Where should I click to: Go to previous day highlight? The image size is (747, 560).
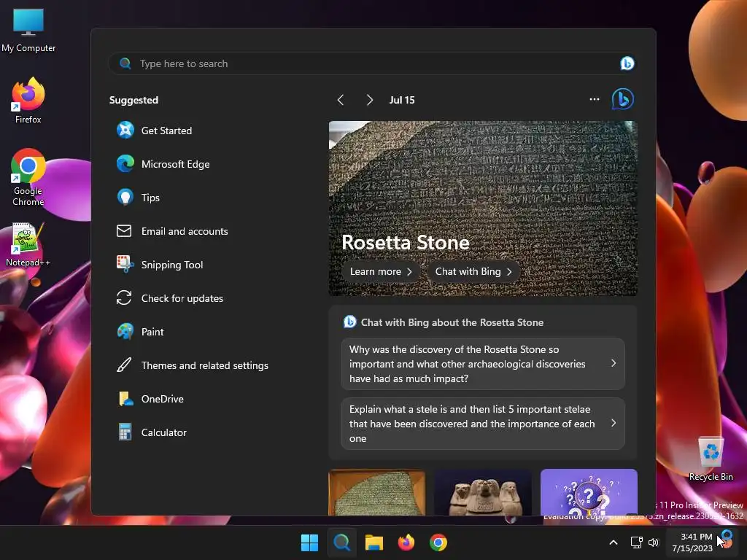click(340, 99)
